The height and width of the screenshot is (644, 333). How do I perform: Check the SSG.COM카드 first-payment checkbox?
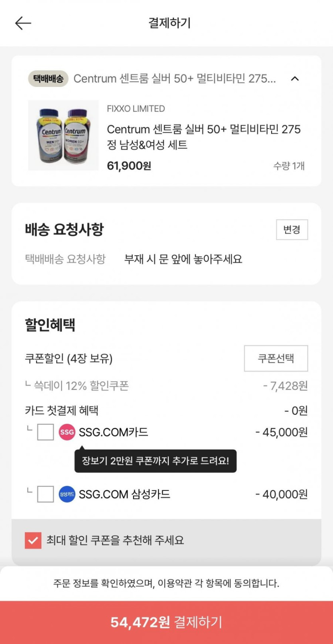pyautogui.click(x=45, y=432)
